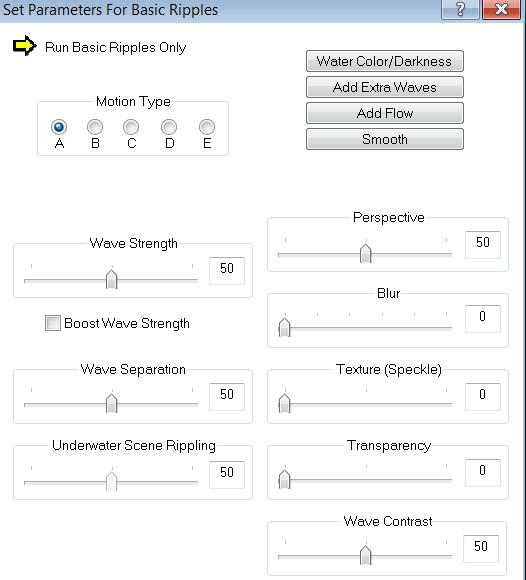This screenshot has height=580, width=526.
Task: Close the Basic Ripples dialog
Action: [x=502, y=9]
